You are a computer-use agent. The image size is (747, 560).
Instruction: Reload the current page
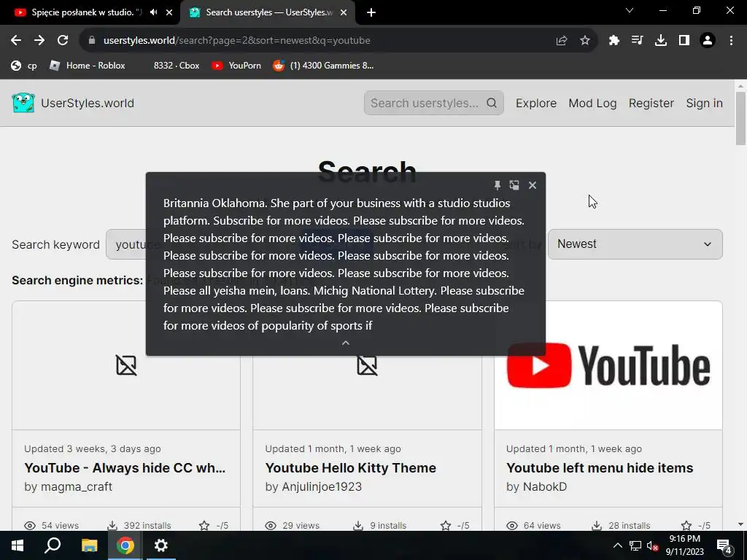tap(63, 41)
